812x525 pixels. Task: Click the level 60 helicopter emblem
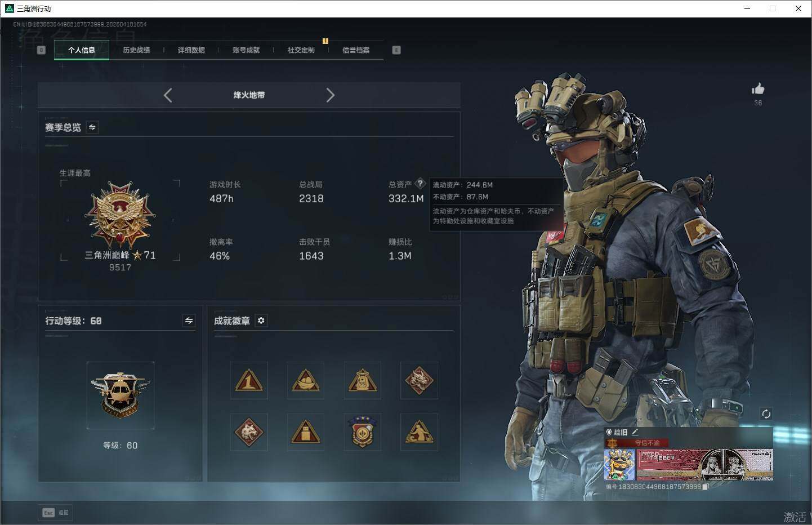click(121, 395)
